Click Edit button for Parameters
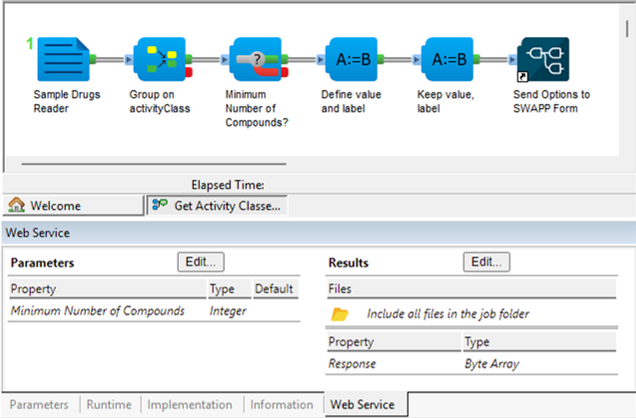This screenshot has height=418, width=636. (x=201, y=262)
